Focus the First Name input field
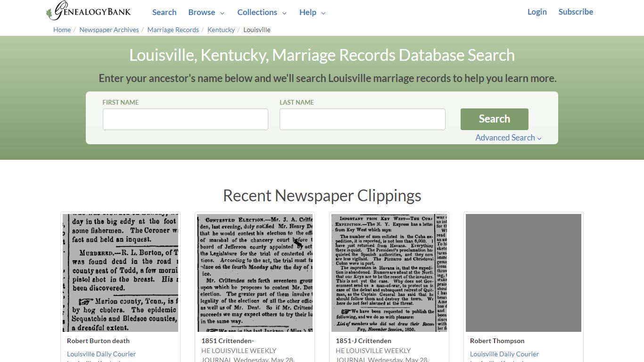This screenshot has width=644, height=362. pyautogui.click(x=185, y=119)
